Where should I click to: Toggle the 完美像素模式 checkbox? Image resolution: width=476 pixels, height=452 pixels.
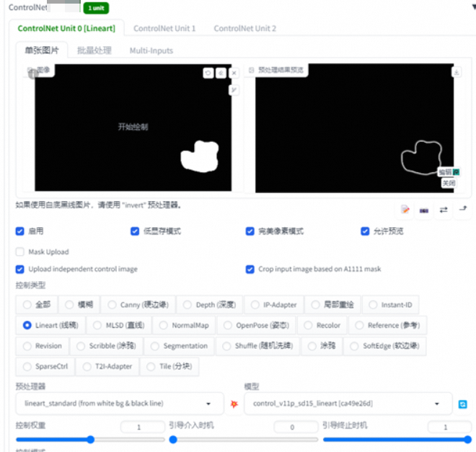[x=250, y=231]
